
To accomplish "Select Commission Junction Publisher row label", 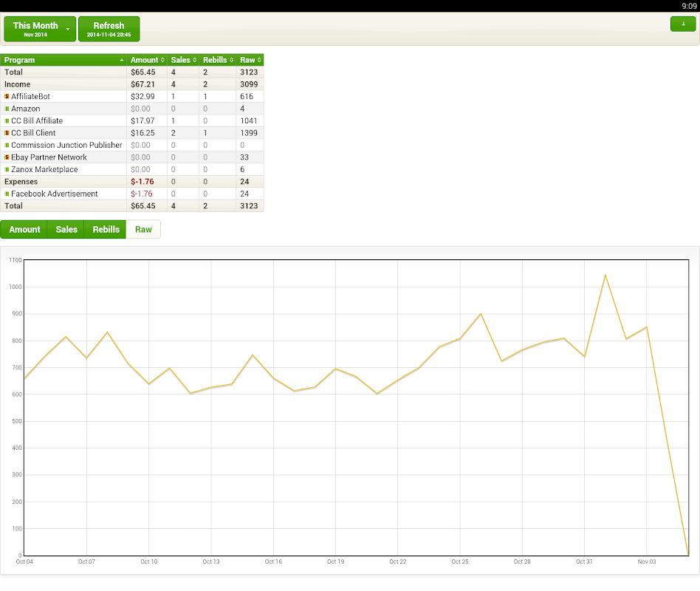I will 66,146.
